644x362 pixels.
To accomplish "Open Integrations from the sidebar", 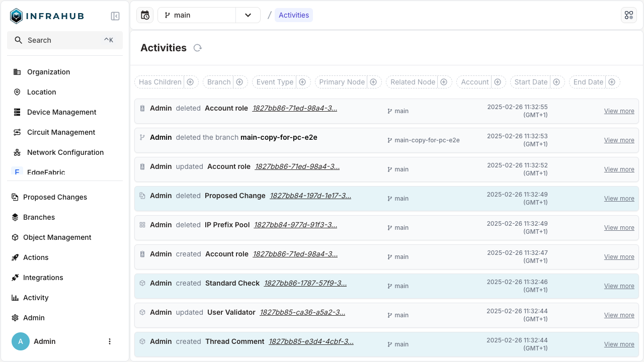I will coord(43,278).
